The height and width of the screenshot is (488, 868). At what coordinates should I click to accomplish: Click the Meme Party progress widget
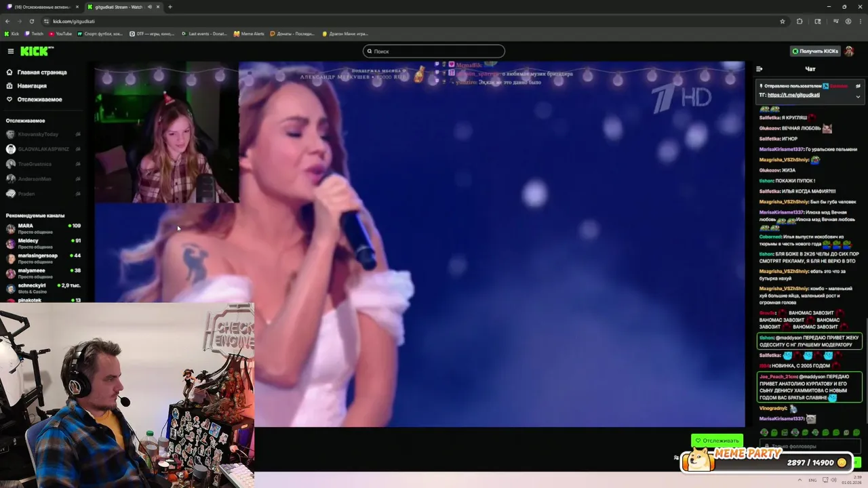(x=767, y=460)
